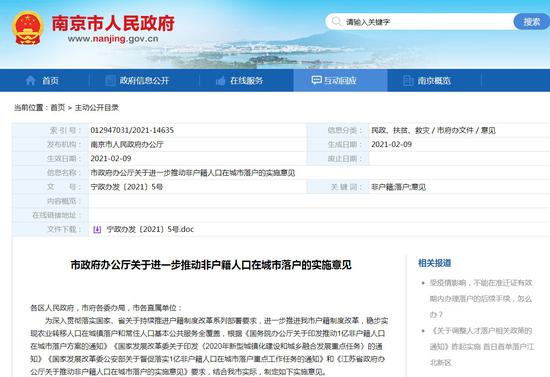This screenshot has width=550, height=377.
Task: Click the 搜索 search button
Action: 532,22
